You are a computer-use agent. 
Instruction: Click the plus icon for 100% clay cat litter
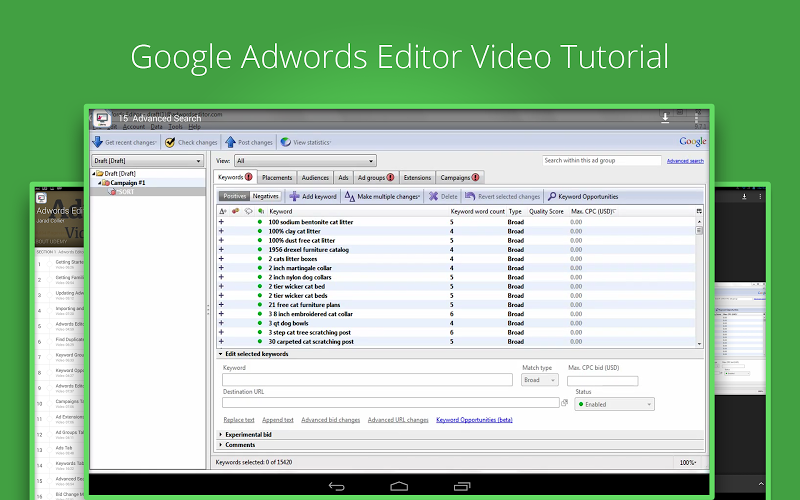pos(221,231)
